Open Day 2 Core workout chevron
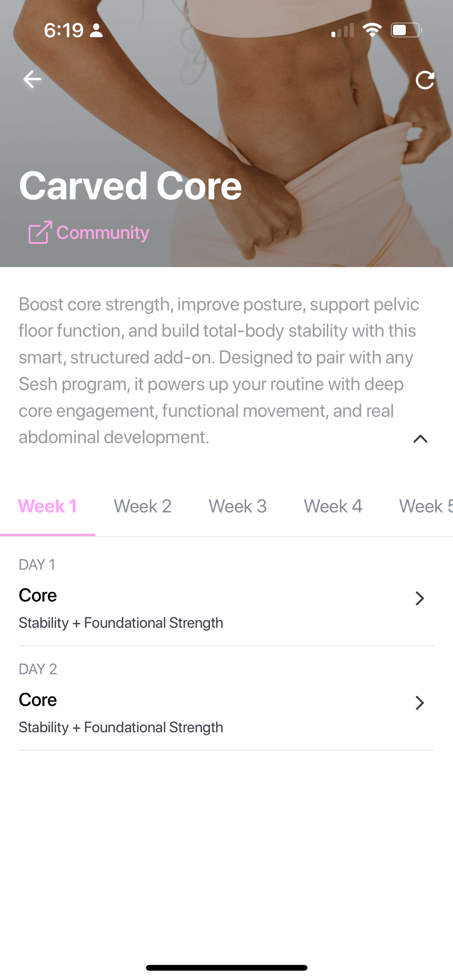This screenshot has height=980, width=453. coord(420,703)
